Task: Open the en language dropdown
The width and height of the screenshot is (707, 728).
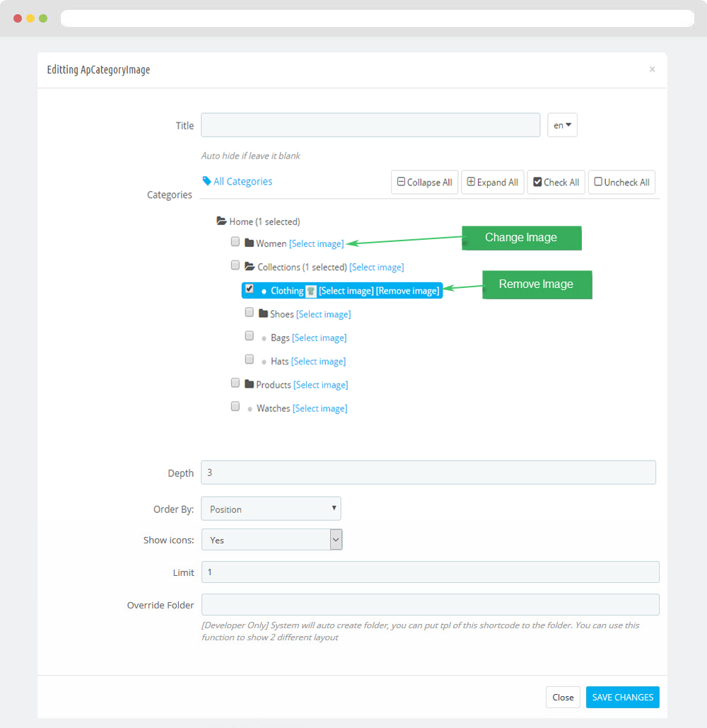Action: pyautogui.click(x=562, y=125)
